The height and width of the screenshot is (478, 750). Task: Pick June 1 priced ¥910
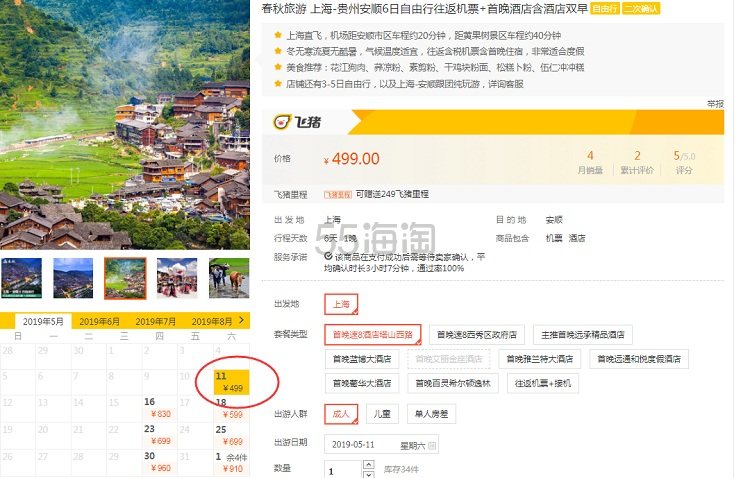[232, 462]
